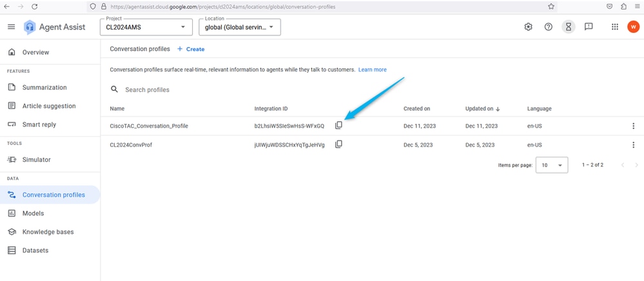This screenshot has height=281, width=644.
Task: Click the Name column header
Action: (x=117, y=108)
